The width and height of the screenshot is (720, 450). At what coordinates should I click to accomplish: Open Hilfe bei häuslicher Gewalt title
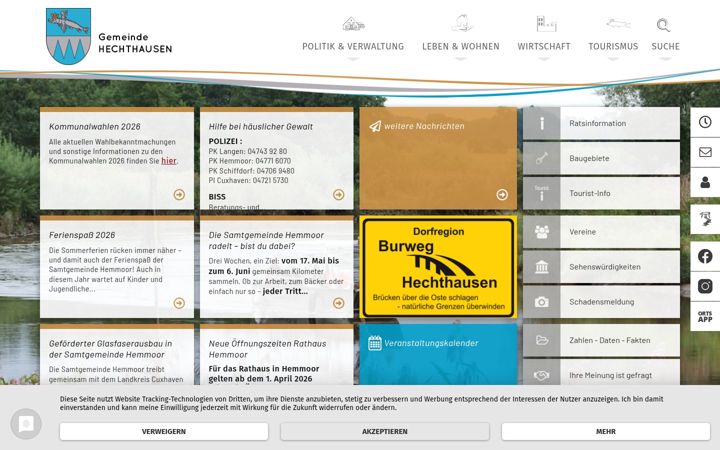point(260,127)
